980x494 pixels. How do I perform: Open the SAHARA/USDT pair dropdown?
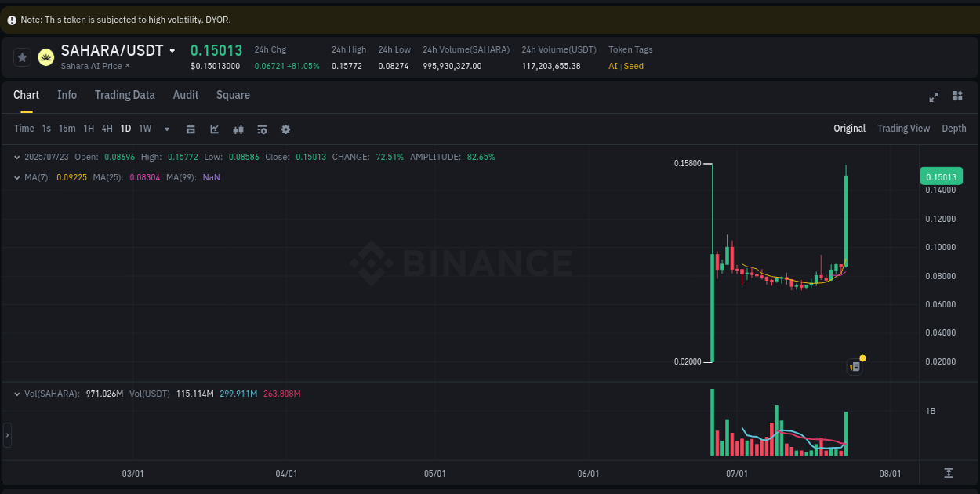pos(172,49)
